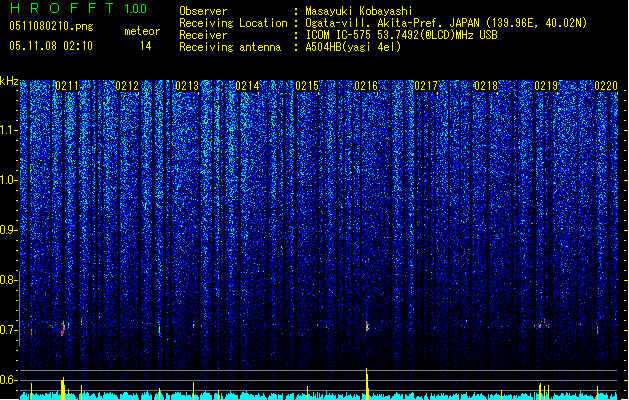Click the 0215 time marker
629x400 pixels.
pyautogui.click(x=307, y=86)
